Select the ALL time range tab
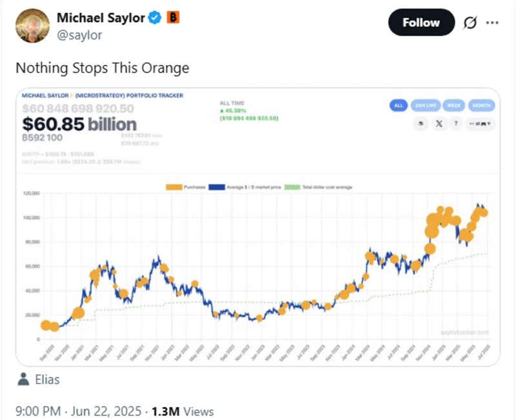The height and width of the screenshot is (420, 516). click(399, 105)
